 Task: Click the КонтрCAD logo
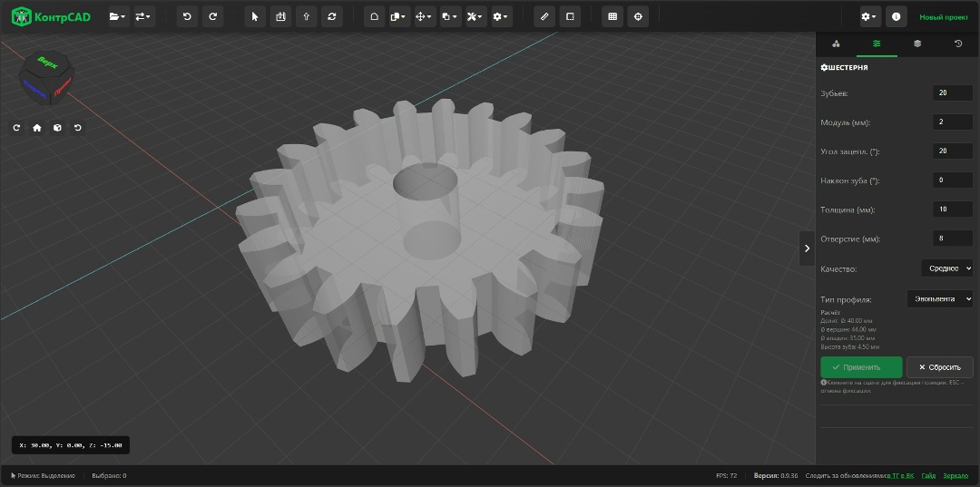tap(51, 16)
